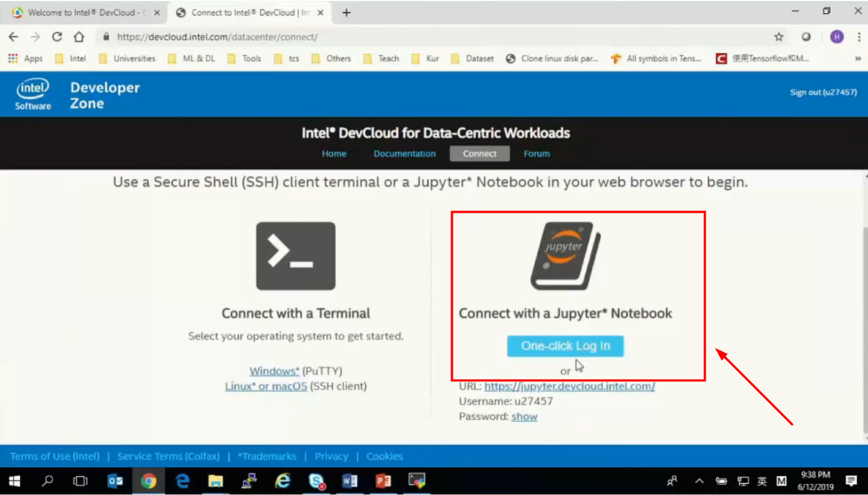Click the terminal prompt icon

point(296,255)
